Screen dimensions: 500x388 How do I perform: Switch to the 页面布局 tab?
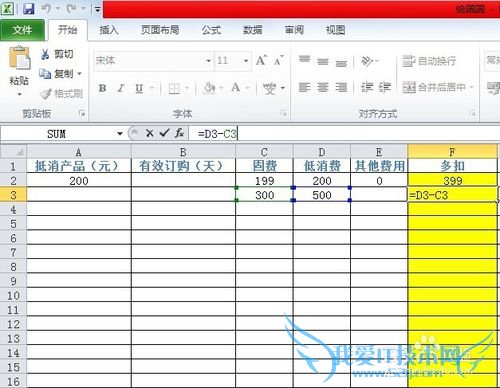(x=160, y=30)
